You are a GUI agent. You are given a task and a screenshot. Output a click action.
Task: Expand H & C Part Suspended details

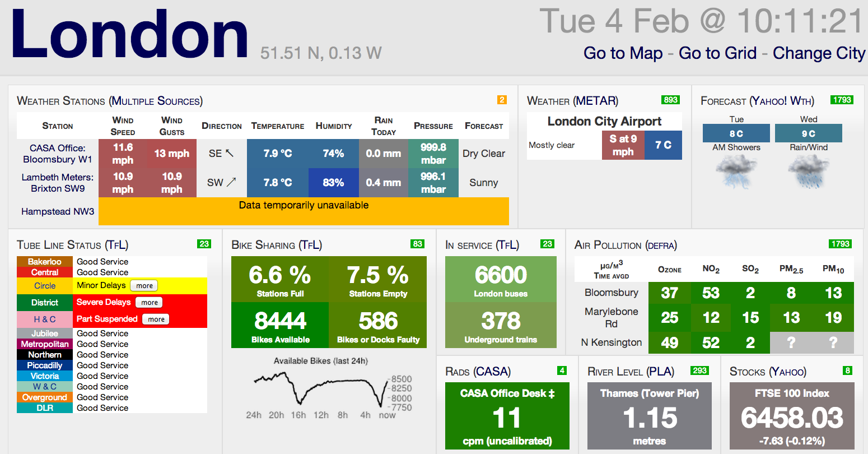156,319
